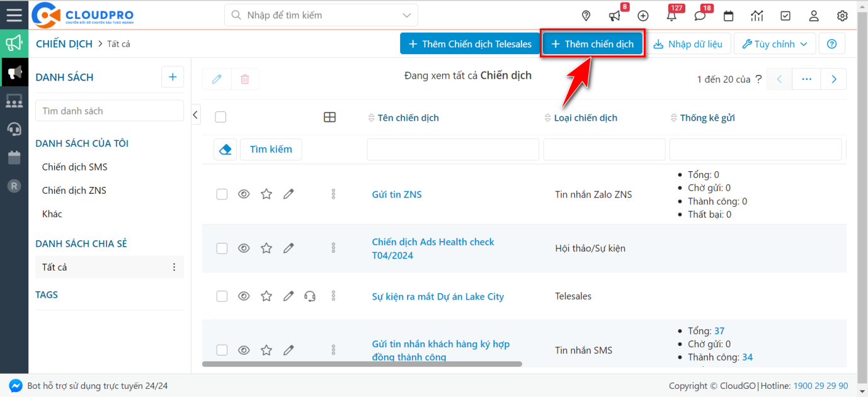Open the chat messages icon
Screen dimensions: 868x397
point(700,16)
